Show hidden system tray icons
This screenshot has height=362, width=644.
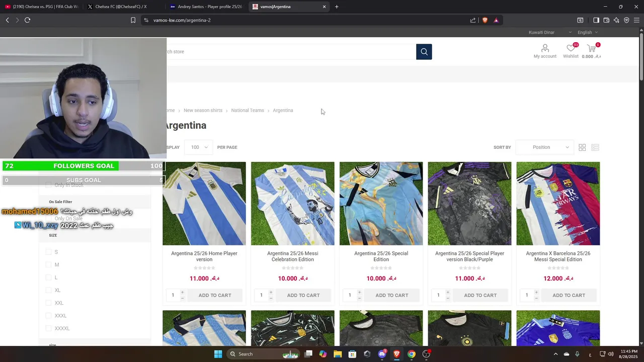point(555,354)
